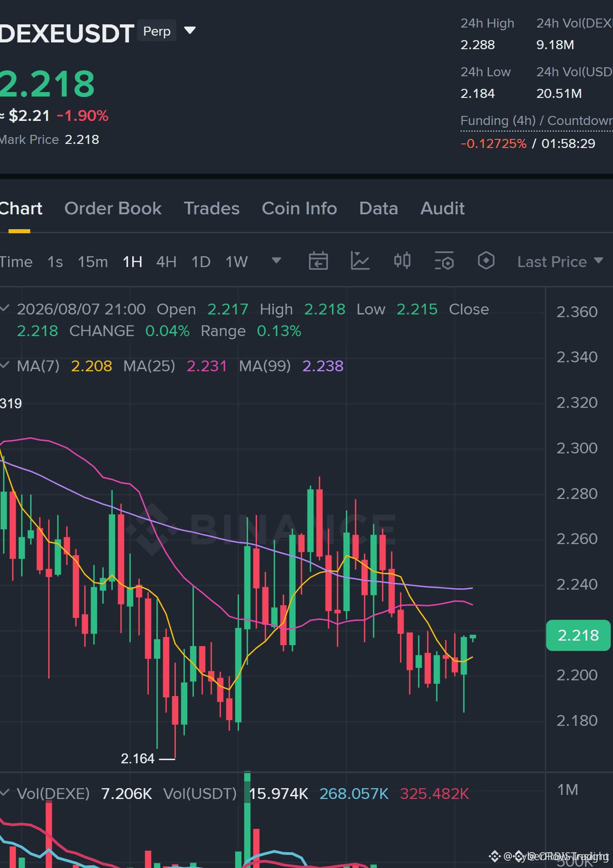Viewport: 613px width, 868px height.
Task: Open the Coin Info tab
Action: tap(300, 208)
